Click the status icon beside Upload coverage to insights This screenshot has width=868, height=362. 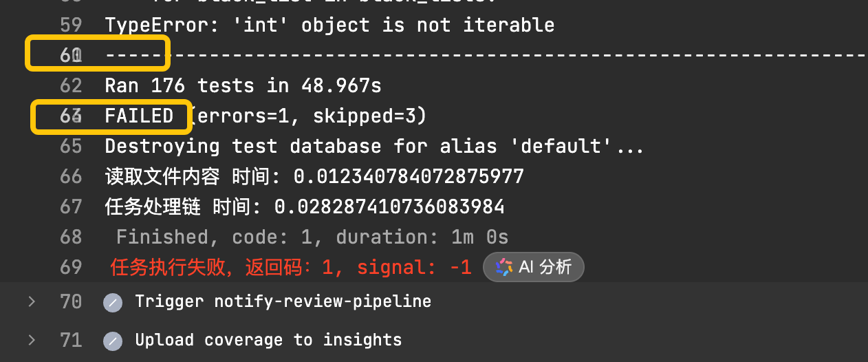pyautogui.click(x=112, y=341)
